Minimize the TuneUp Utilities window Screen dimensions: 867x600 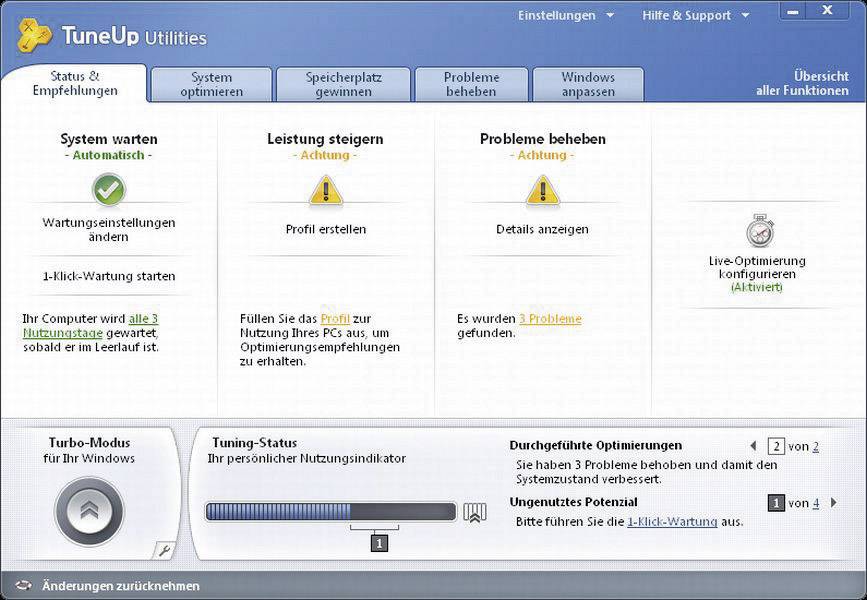[x=793, y=11]
